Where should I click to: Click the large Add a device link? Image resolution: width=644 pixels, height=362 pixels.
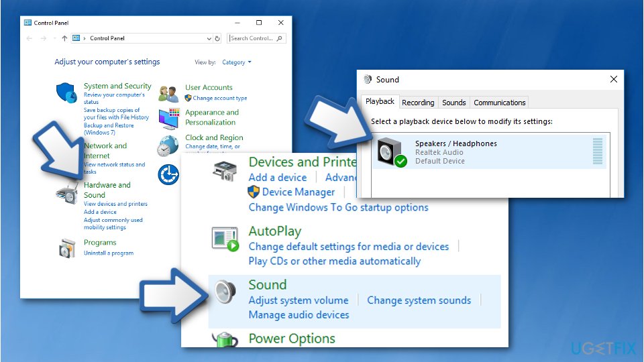tap(278, 177)
